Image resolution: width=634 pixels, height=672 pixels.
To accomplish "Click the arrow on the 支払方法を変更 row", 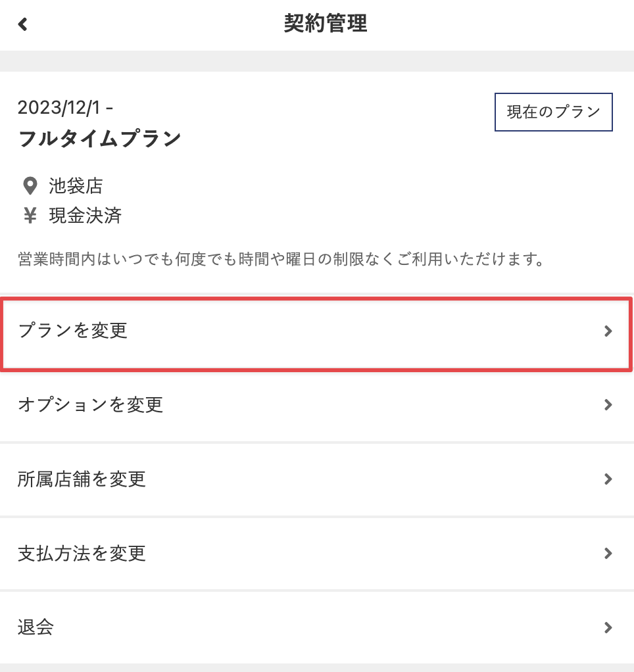I will [x=608, y=553].
